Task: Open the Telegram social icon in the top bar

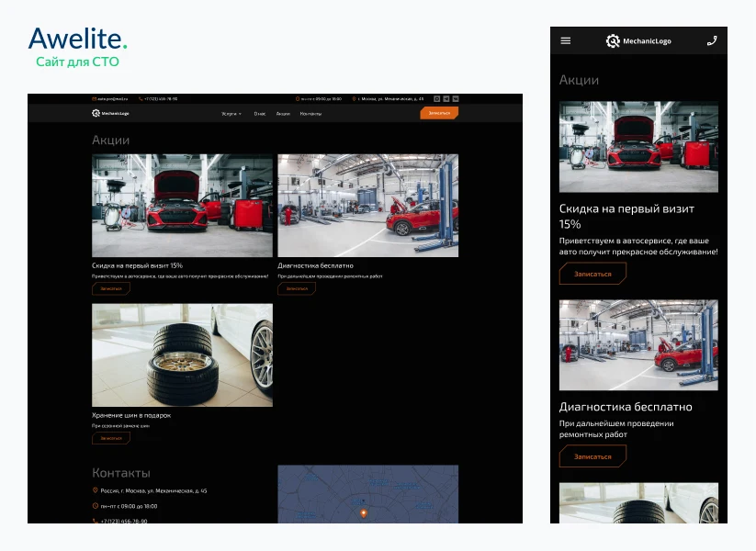Action: click(446, 99)
